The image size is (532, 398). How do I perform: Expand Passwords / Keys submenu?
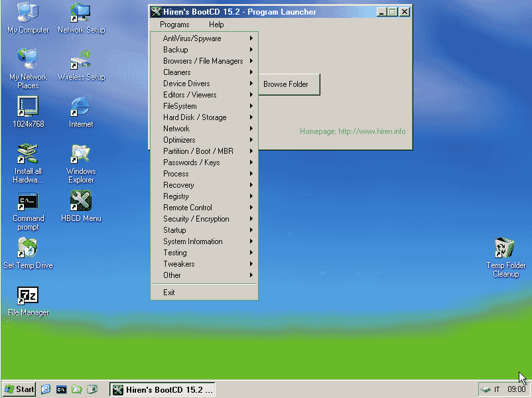[204, 163]
